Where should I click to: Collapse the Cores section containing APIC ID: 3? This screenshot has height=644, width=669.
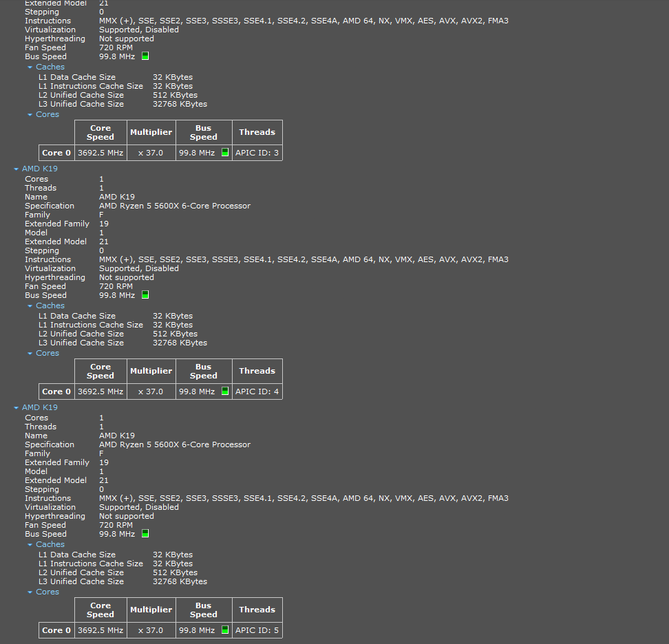(x=30, y=114)
